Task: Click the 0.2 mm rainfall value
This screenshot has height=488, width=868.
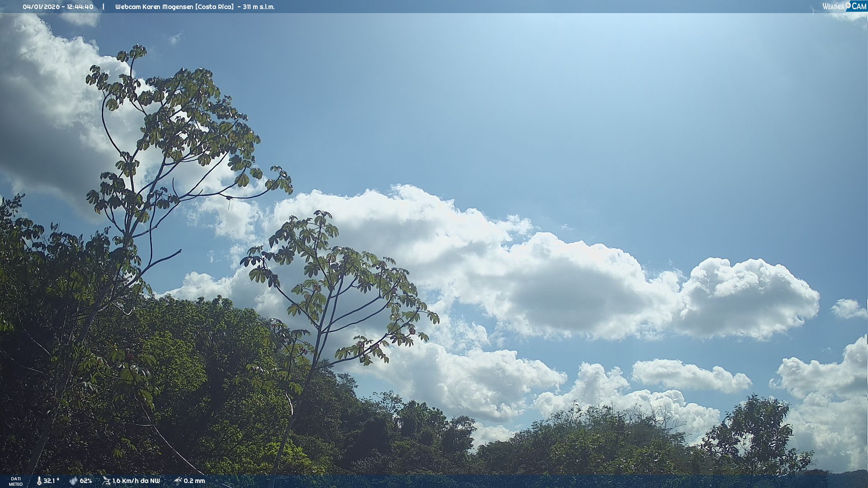Action: pyautogui.click(x=194, y=481)
